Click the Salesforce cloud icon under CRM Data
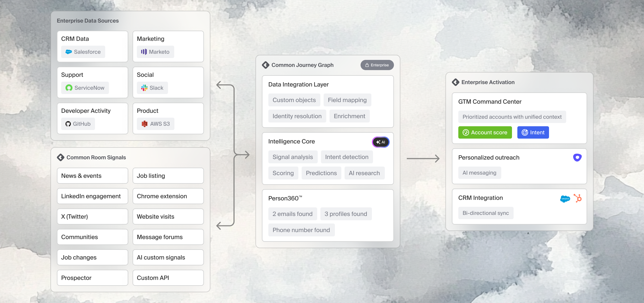Screen dimensions: 644x303 point(69,52)
